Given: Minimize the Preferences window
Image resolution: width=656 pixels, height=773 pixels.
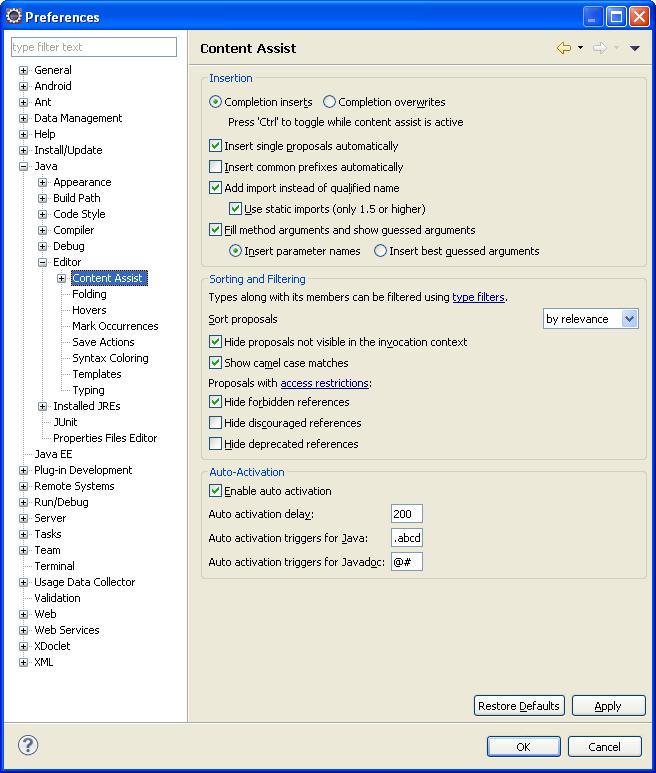Looking at the screenshot, I should click(x=593, y=17).
